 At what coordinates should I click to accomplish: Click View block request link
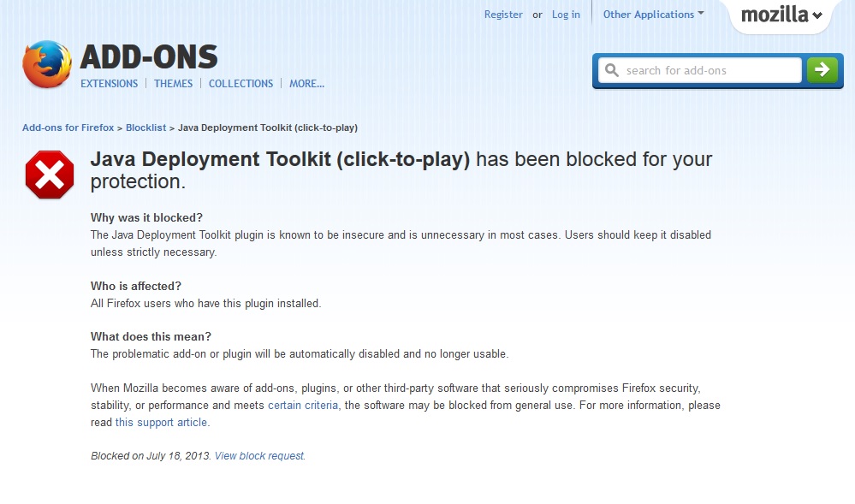coord(259,456)
